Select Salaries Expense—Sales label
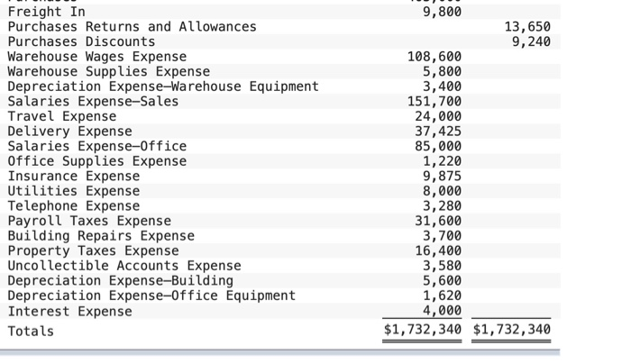631x364 pixels. point(93,101)
